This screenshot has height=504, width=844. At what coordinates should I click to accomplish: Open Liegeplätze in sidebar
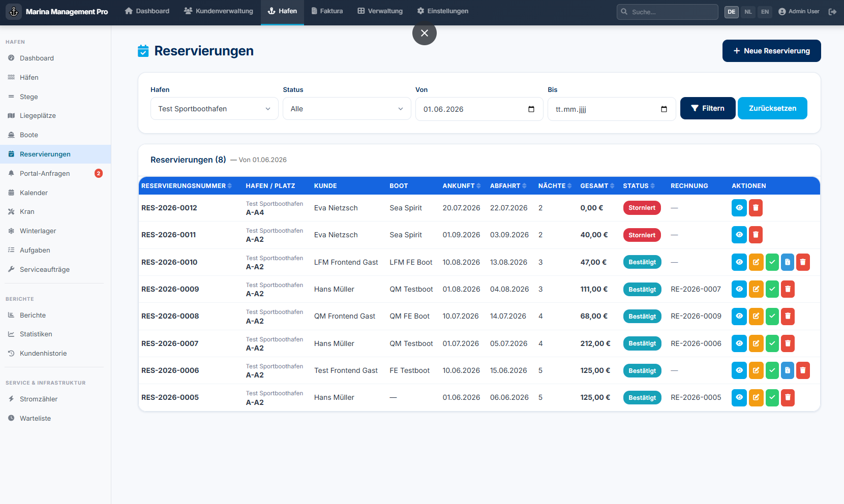pos(55,115)
